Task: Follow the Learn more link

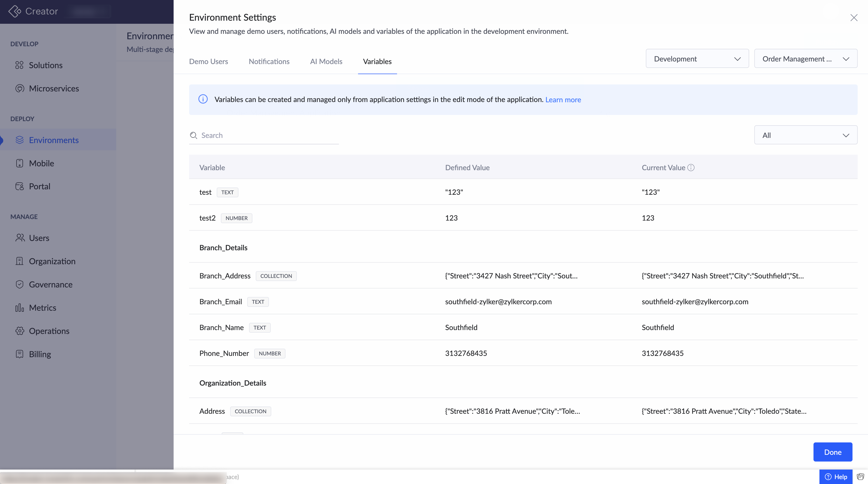Action: (563, 100)
